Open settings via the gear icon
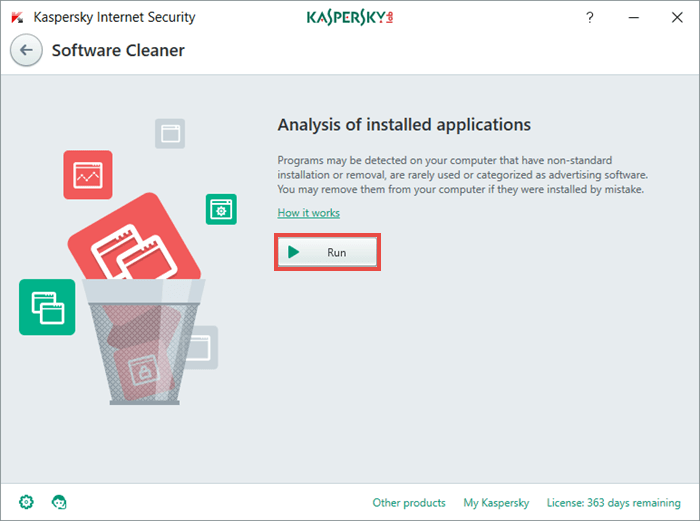This screenshot has height=521, width=700. [26, 502]
